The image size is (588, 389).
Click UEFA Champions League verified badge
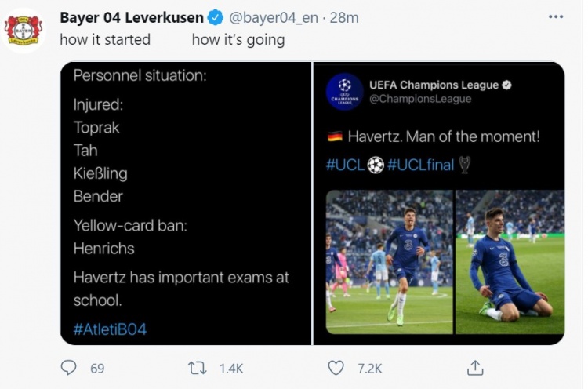(x=507, y=85)
